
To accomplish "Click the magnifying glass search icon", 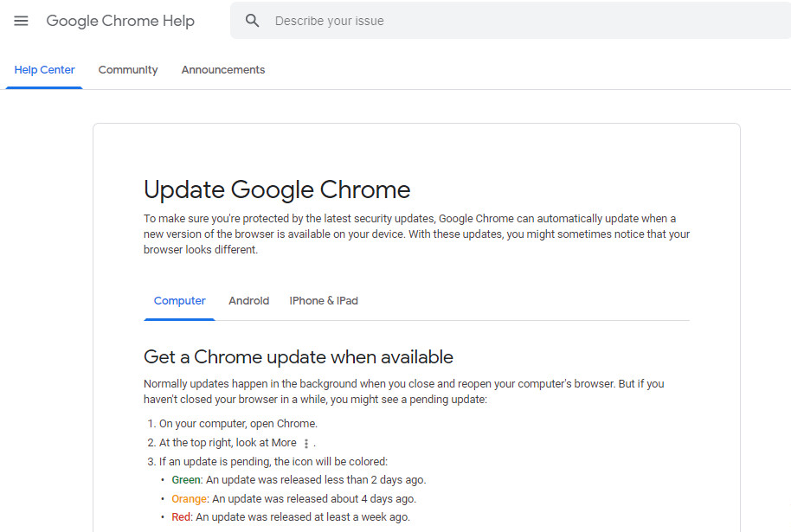I will [252, 21].
